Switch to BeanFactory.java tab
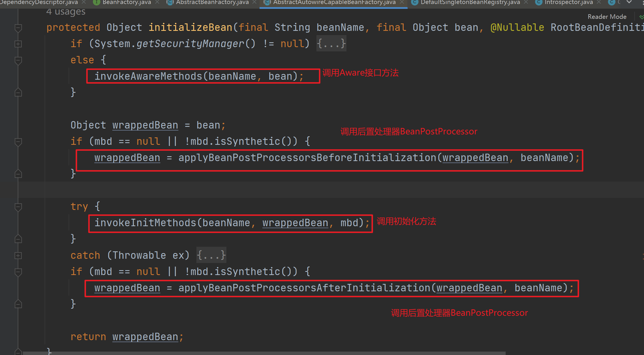This screenshot has width=644, height=355. tap(127, 2)
